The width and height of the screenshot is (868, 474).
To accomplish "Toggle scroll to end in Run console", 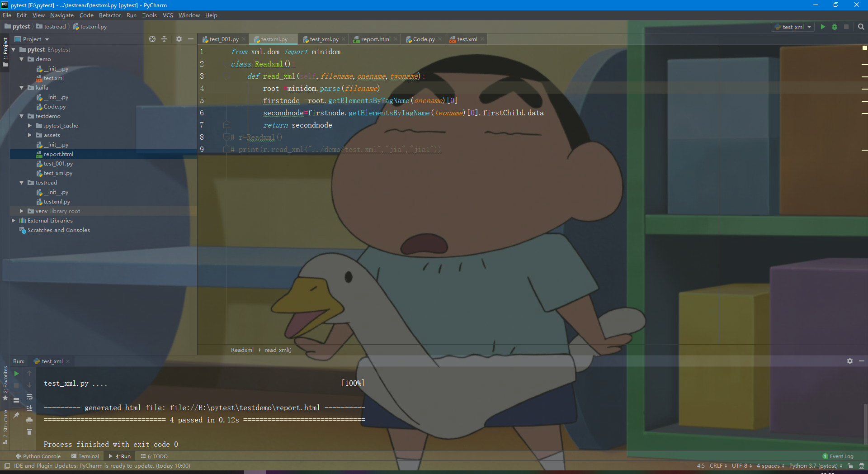I will coord(29,408).
